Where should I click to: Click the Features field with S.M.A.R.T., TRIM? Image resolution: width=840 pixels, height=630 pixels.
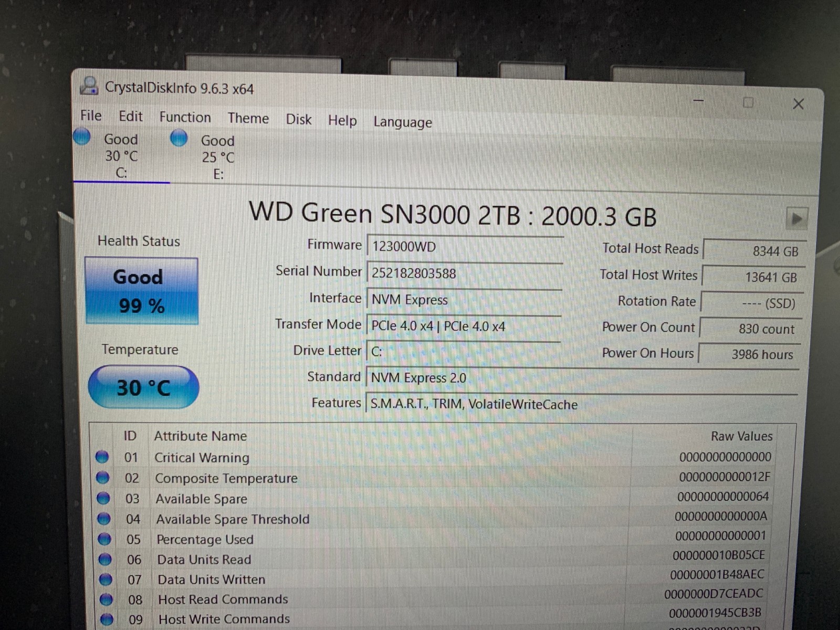click(582, 404)
